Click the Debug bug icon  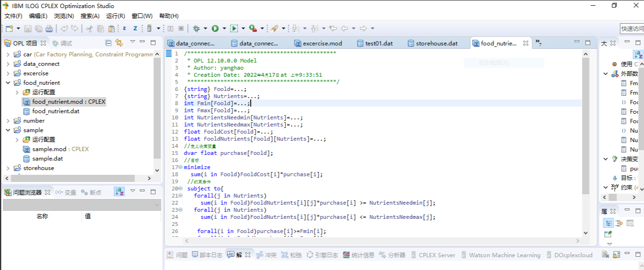pyautogui.click(x=197, y=28)
